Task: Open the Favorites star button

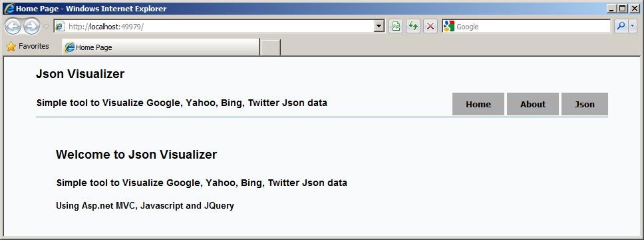Action: (x=27, y=47)
